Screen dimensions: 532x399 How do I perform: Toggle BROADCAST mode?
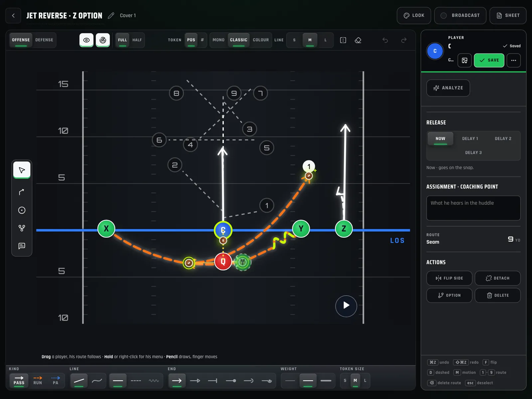point(460,15)
